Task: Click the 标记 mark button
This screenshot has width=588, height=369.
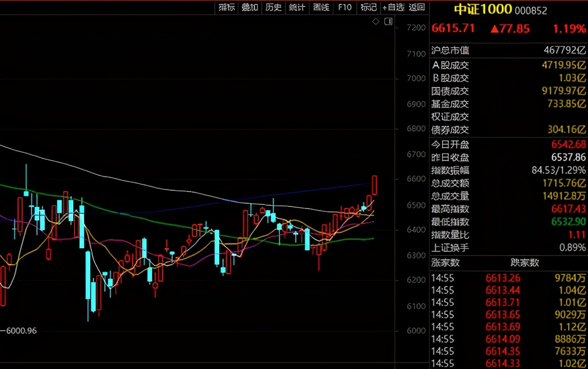Action: coord(369,7)
